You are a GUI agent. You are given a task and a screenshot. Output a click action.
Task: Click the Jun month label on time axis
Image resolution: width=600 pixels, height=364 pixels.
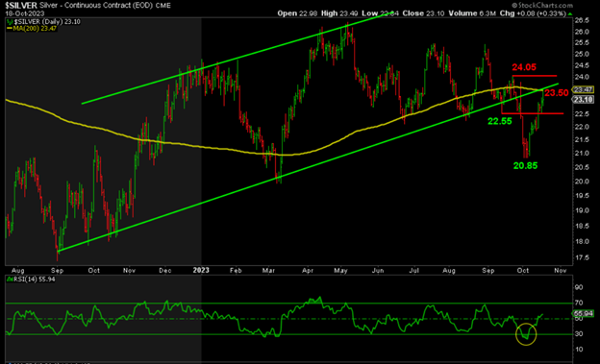point(378,270)
